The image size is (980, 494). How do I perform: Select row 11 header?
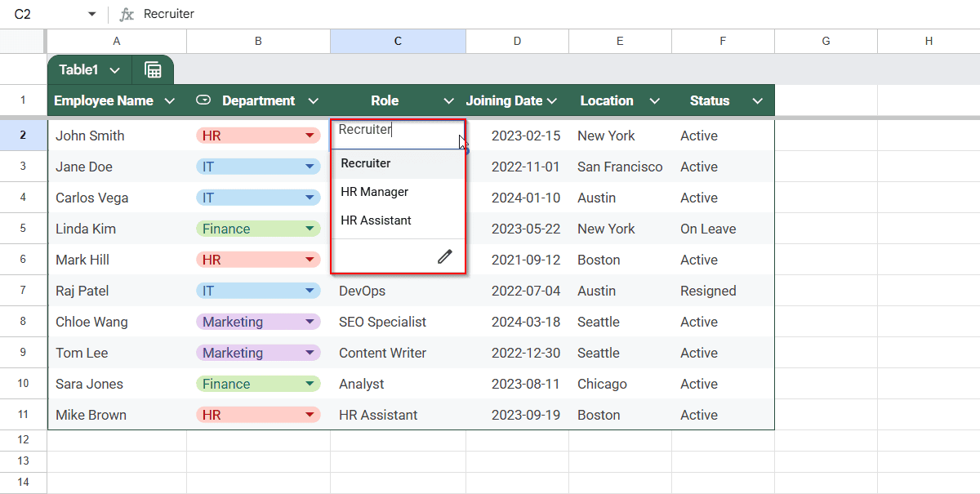(23, 415)
